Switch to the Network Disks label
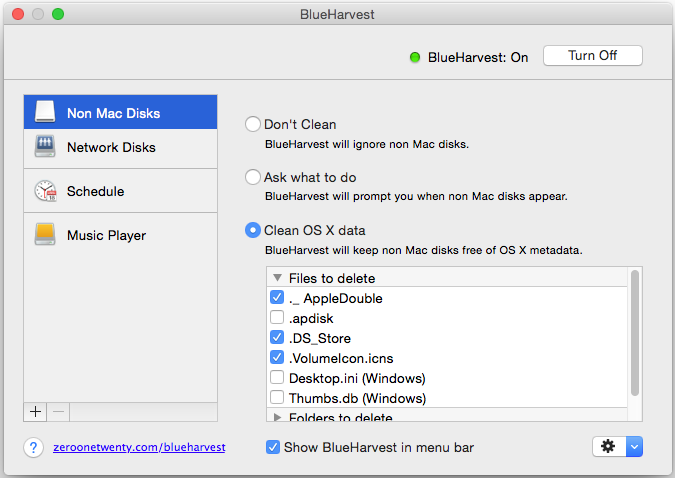Screen dimensions: 675x478 point(111,147)
